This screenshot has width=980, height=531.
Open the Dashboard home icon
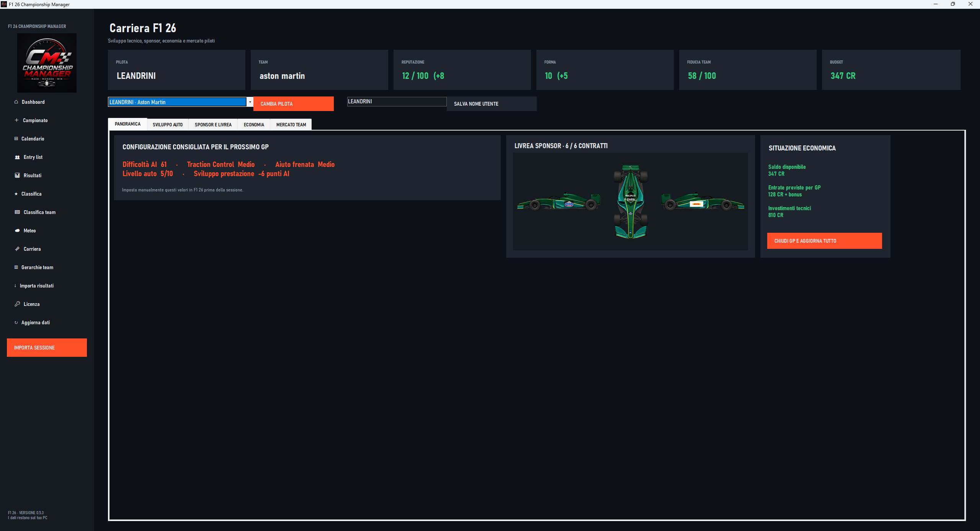pos(16,102)
